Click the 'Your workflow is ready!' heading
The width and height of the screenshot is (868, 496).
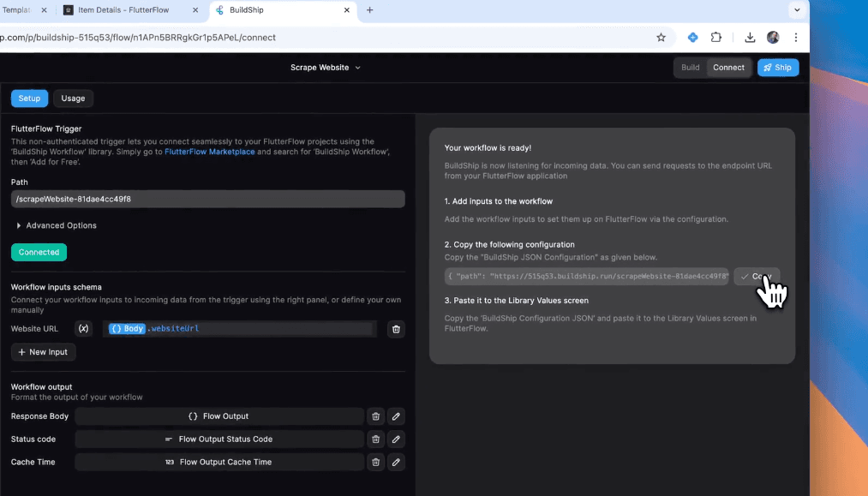(488, 148)
